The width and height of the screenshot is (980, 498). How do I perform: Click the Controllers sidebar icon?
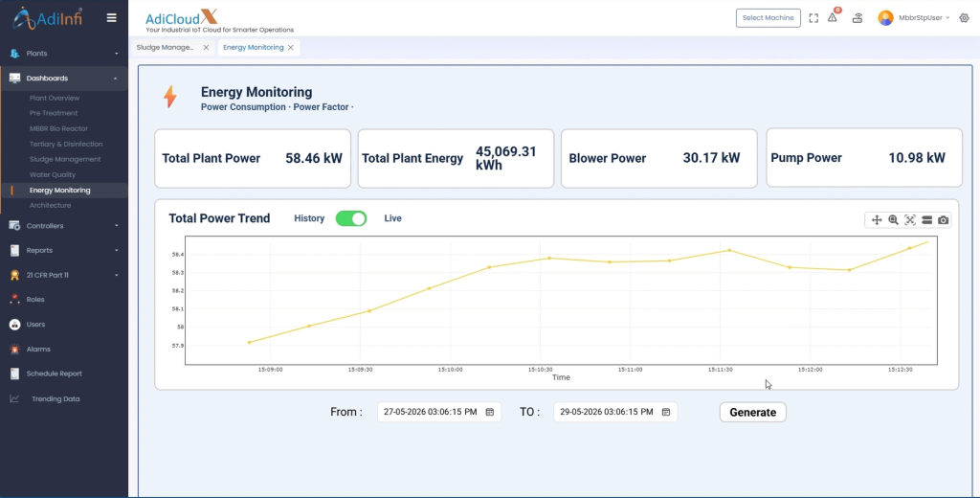coord(14,226)
